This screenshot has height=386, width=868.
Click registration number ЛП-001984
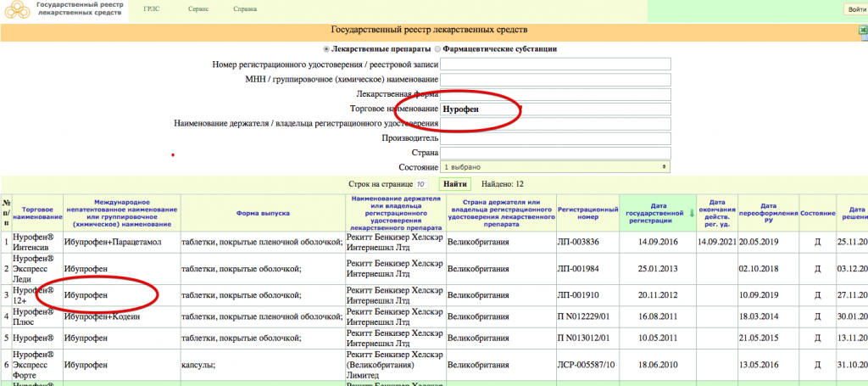[x=578, y=269]
